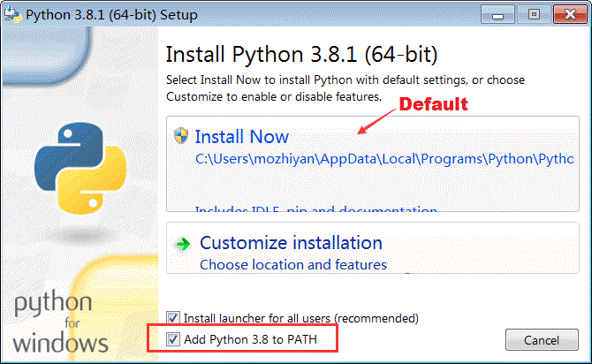Viewport: 592px width, 364px height.
Task: Click the Python icon in the title bar
Action: click(x=11, y=14)
